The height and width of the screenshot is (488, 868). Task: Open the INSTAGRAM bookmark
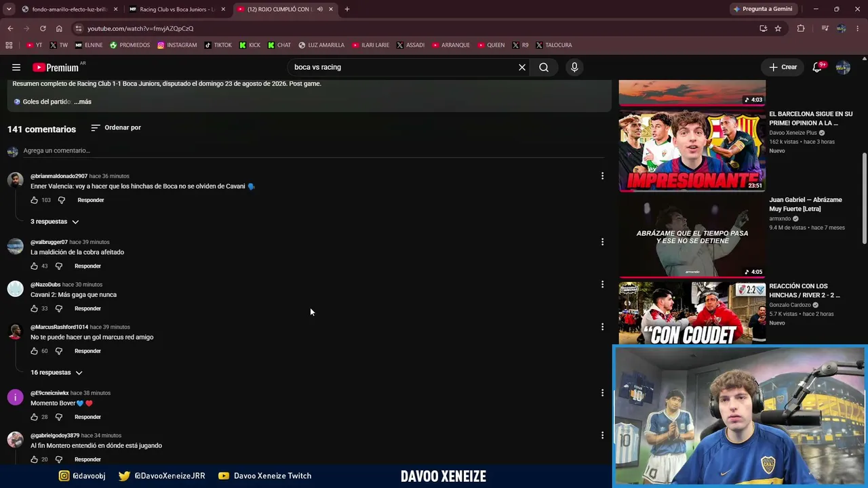pos(177,45)
